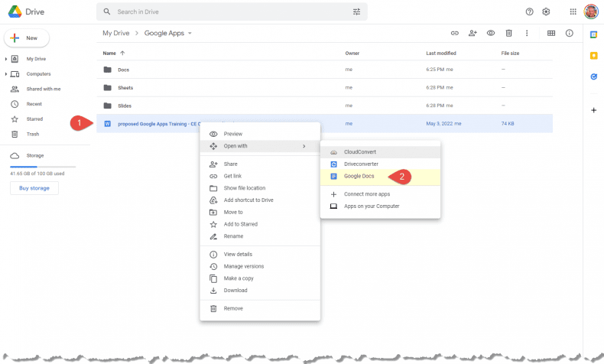Click the New button

tap(27, 37)
